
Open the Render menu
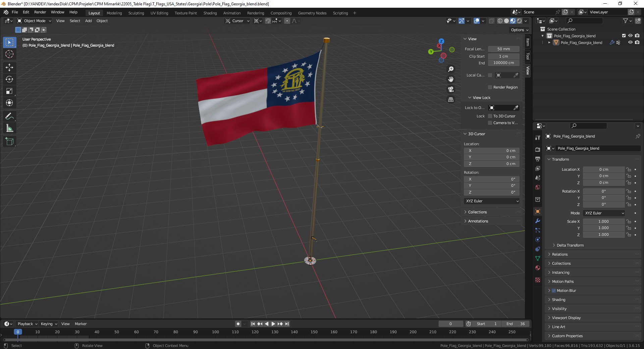[40, 12]
